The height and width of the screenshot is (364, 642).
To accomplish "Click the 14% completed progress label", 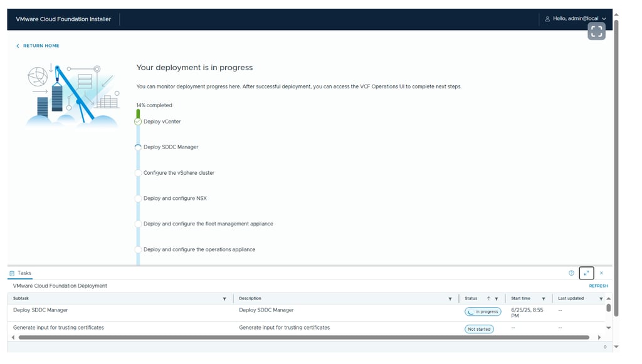I will 154,105.
